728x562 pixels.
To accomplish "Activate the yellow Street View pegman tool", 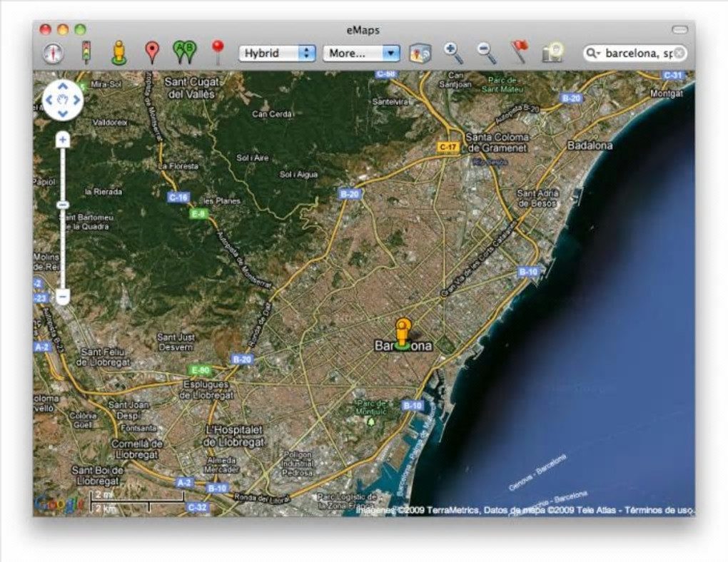I will tap(118, 53).
